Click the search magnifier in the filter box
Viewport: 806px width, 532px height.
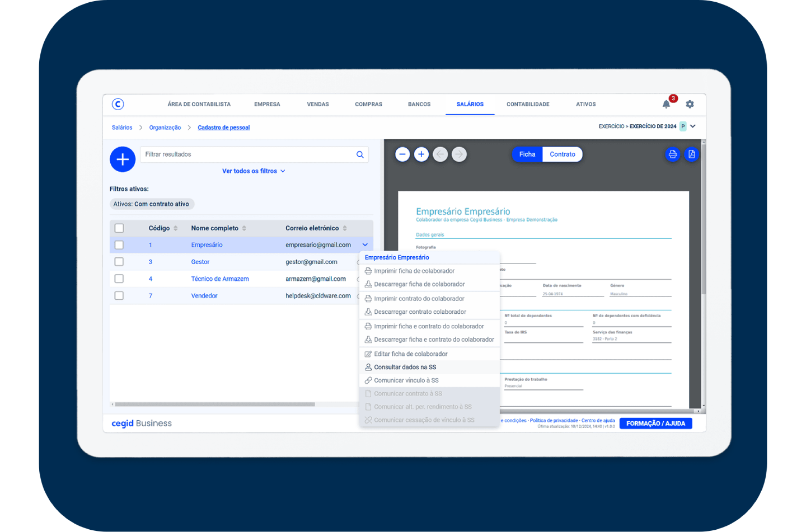(x=360, y=155)
